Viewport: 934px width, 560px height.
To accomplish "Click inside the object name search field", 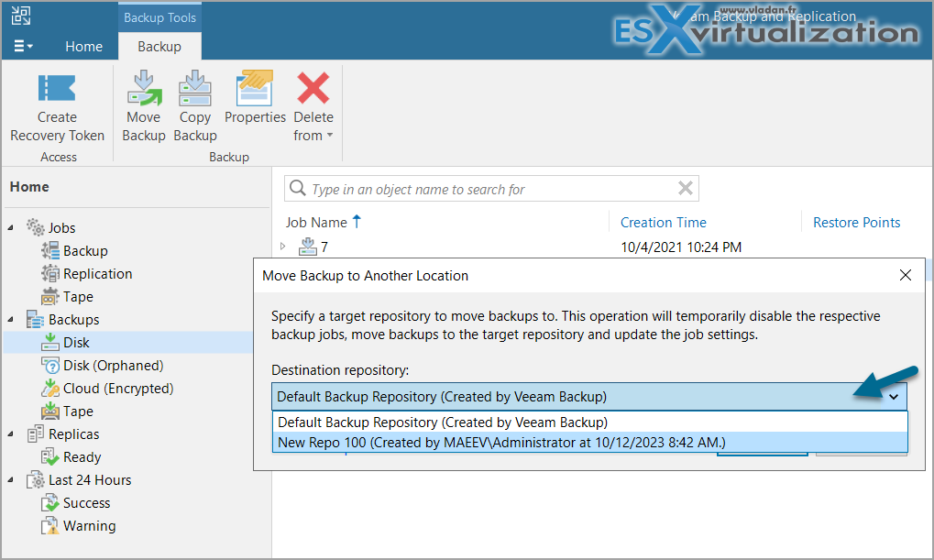I will point(492,189).
